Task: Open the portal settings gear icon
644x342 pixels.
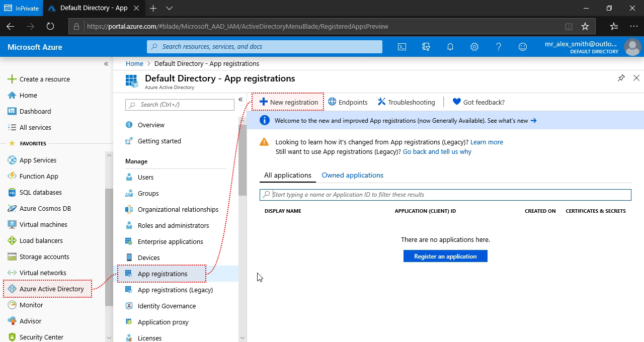Action: coord(474,47)
